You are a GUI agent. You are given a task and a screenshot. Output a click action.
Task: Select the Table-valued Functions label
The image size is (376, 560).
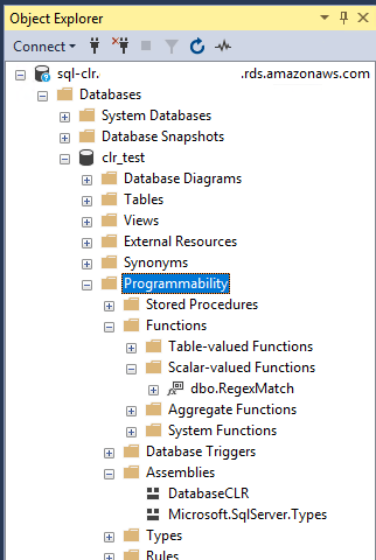pyautogui.click(x=240, y=346)
